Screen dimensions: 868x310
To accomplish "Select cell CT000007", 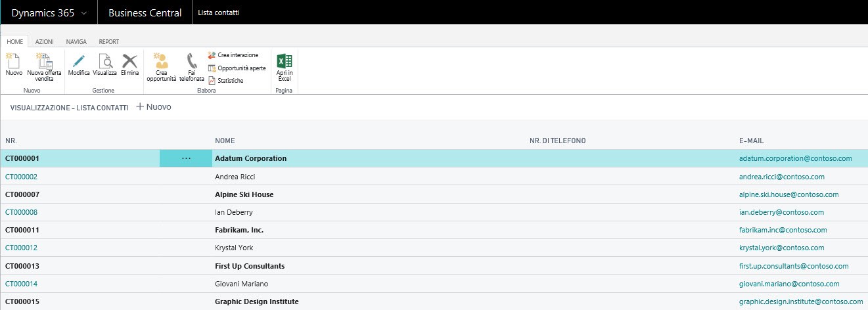I will click(x=23, y=194).
